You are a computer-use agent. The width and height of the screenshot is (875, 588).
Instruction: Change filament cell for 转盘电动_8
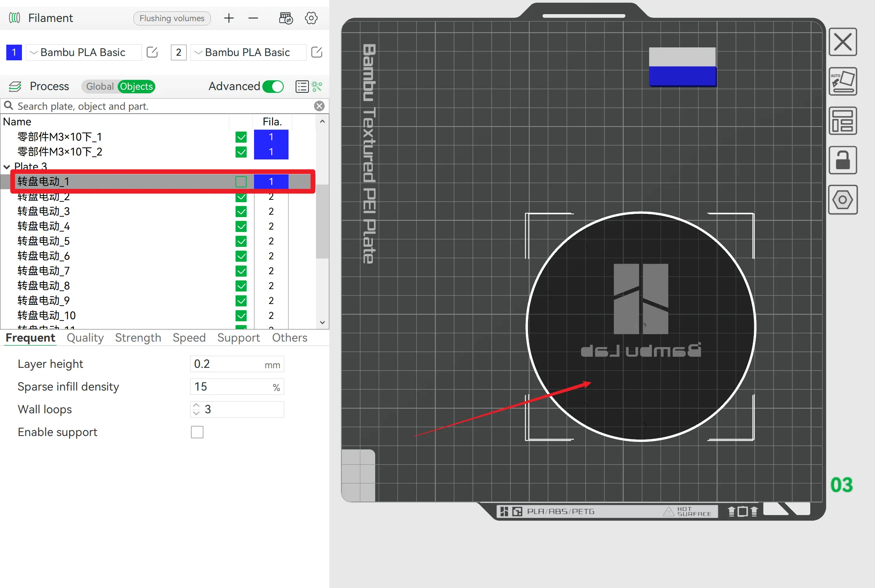pyautogui.click(x=271, y=286)
